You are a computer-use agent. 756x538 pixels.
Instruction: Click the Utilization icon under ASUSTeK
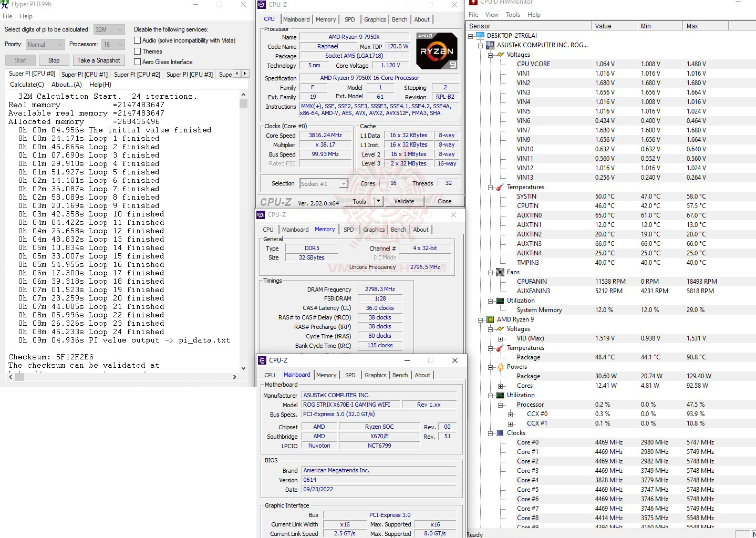pyautogui.click(x=500, y=301)
